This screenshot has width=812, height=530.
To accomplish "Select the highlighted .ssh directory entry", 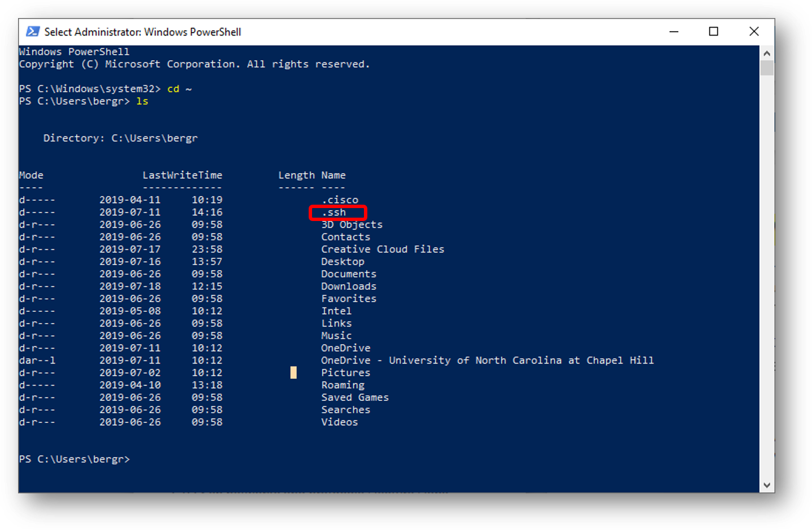I will coord(337,212).
